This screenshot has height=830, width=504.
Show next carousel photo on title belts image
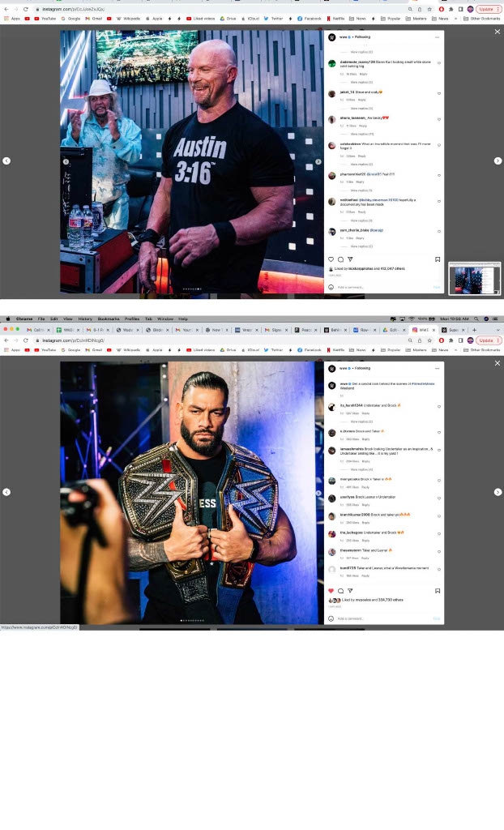pyautogui.click(x=318, y=493)
